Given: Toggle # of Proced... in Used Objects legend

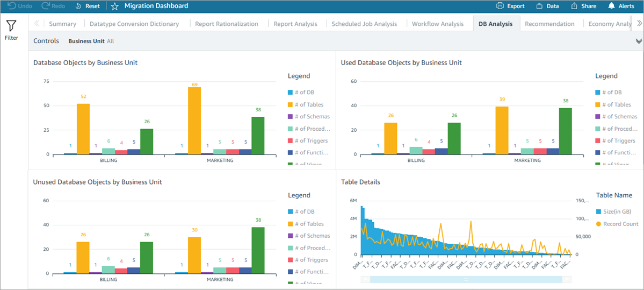Looking at the screenshot, I should tap(616, 129).
